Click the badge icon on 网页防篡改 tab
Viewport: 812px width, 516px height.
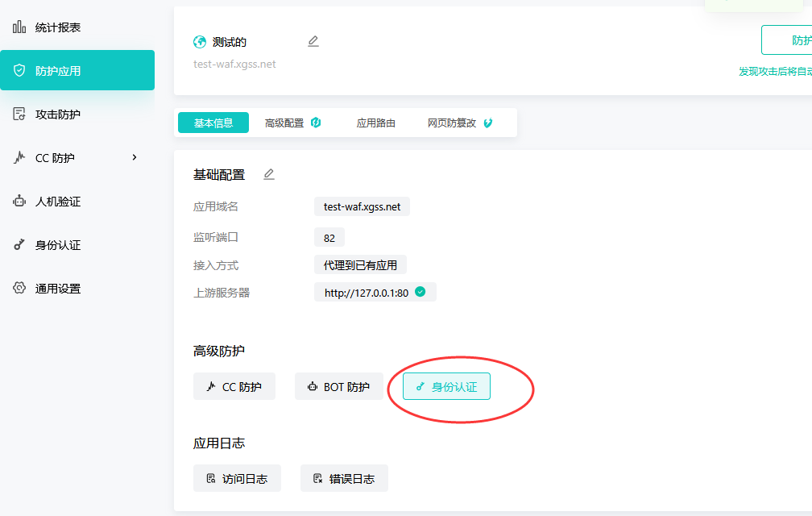pyautogui.click(x=488, y=123)
